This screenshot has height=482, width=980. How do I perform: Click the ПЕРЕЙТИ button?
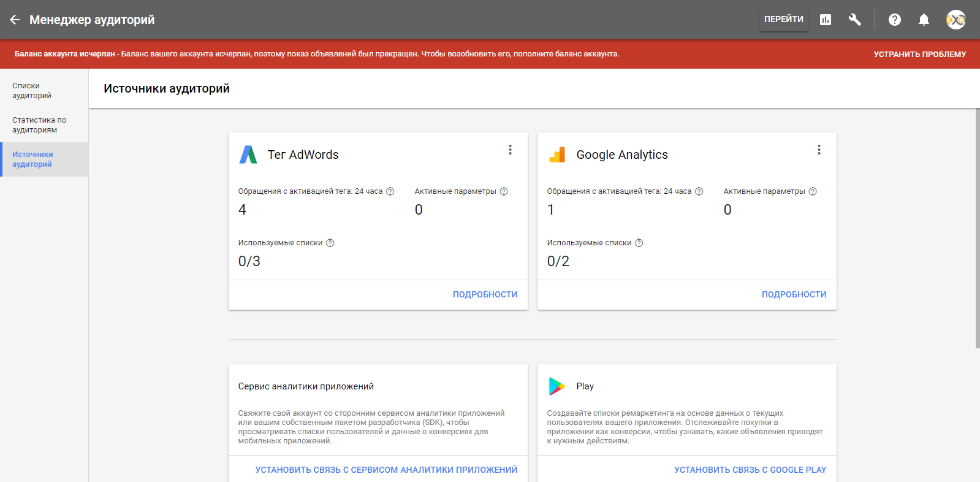point(784,20)
